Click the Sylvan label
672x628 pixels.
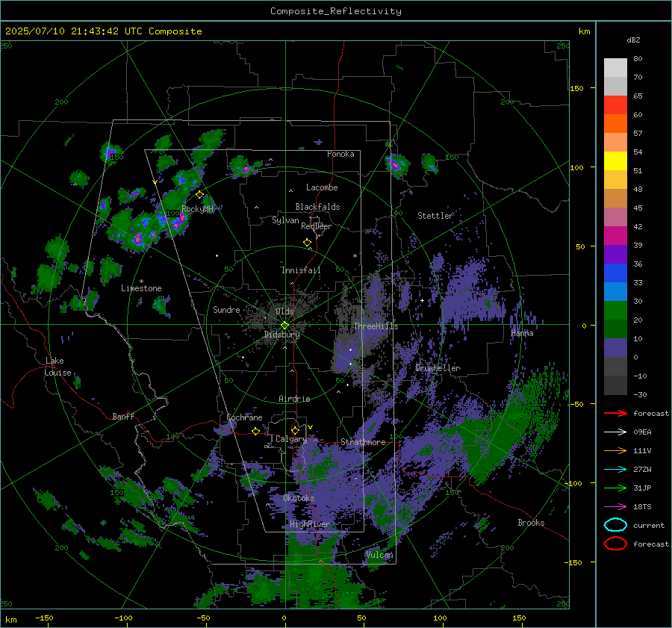pyautogui.click(x=285, y=220)
